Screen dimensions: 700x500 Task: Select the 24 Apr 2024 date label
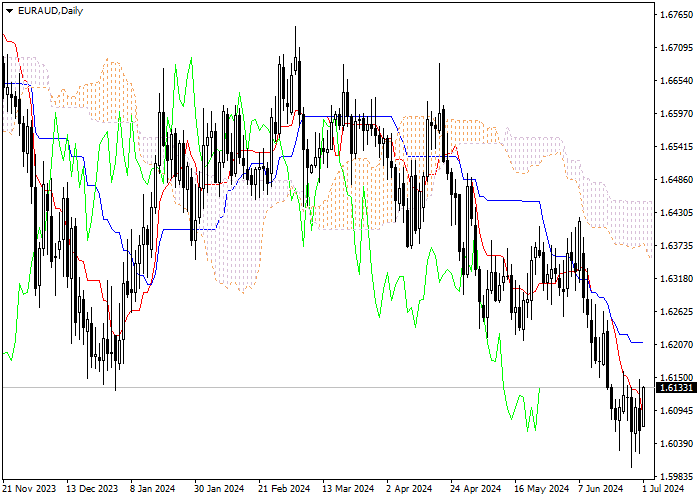[x=475, y=489]
